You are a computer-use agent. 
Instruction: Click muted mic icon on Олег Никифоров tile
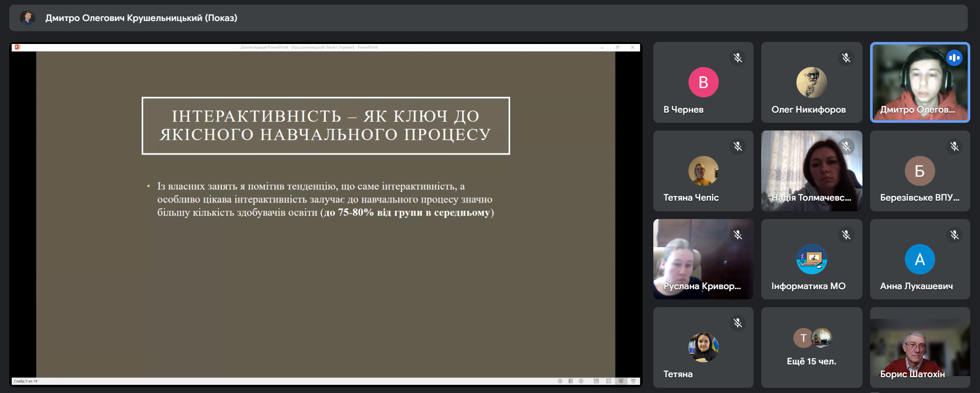pyautogui.click(x=846, y=58)
